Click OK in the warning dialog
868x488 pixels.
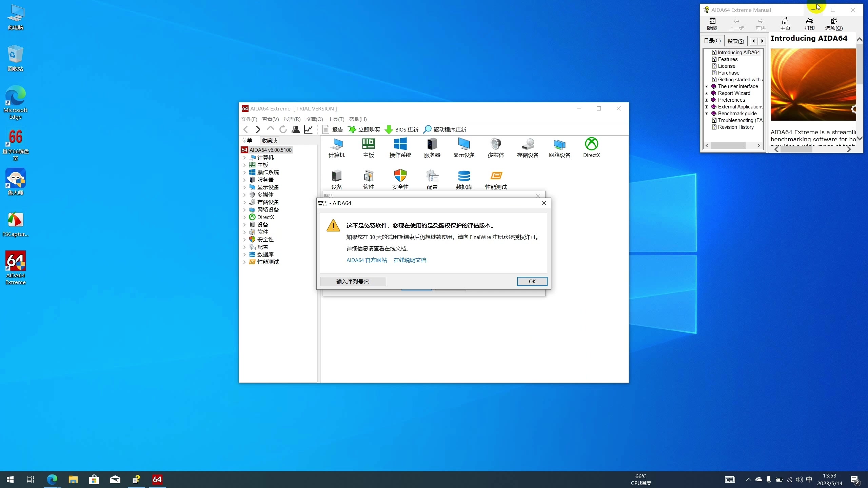click(532, 281)
